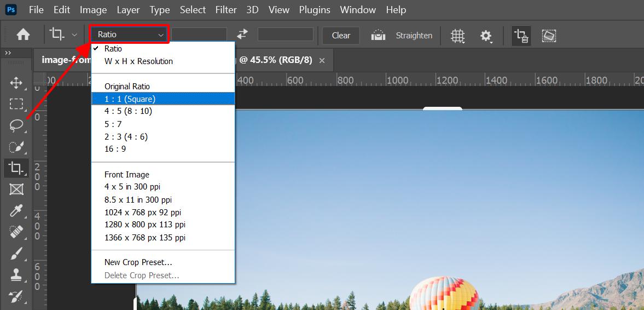Click New Crop Preset... entry
Viewport: 644px width, 310px height.
click(x=163, y=262)
